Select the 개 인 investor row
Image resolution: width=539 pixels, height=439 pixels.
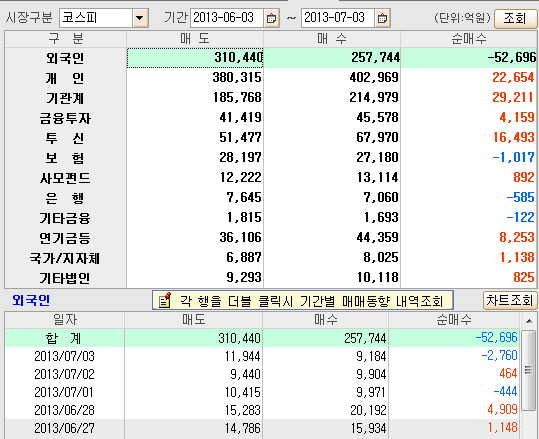pos(271,78)
